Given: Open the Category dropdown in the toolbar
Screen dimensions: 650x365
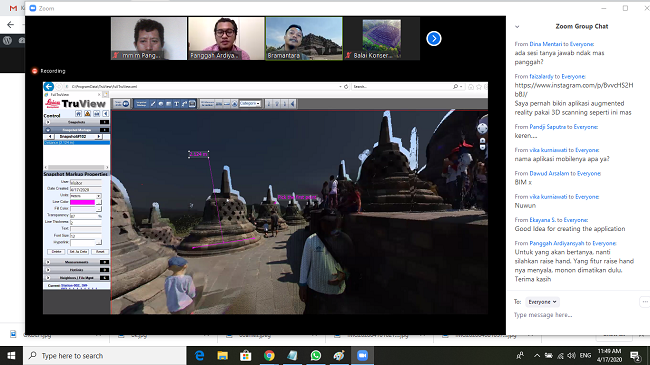Looking at the screenshot, I should (250, 103).
